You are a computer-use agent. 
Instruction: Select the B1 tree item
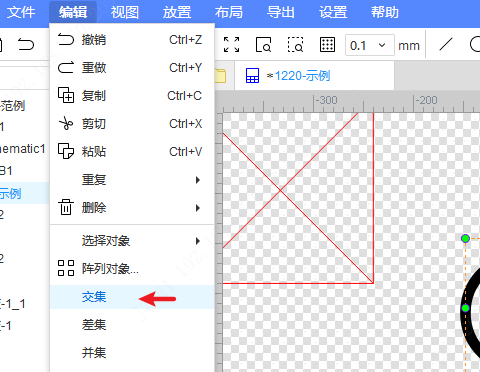point(6,171)
